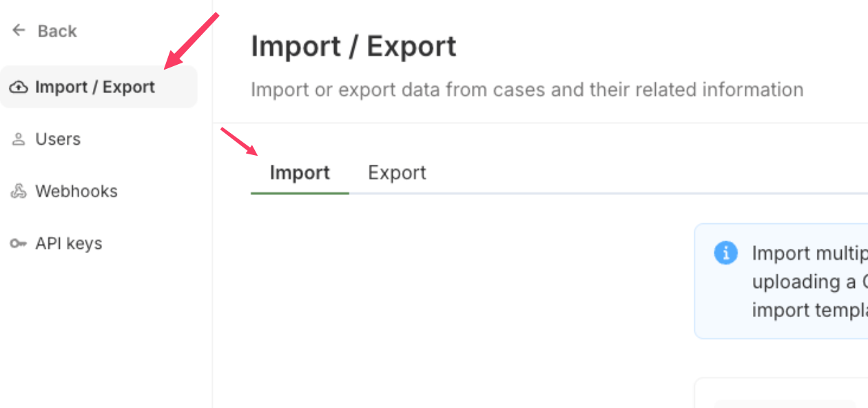Click the Webhooks icon in the sidebar
868x408 pixels.
tap(19, 192)
